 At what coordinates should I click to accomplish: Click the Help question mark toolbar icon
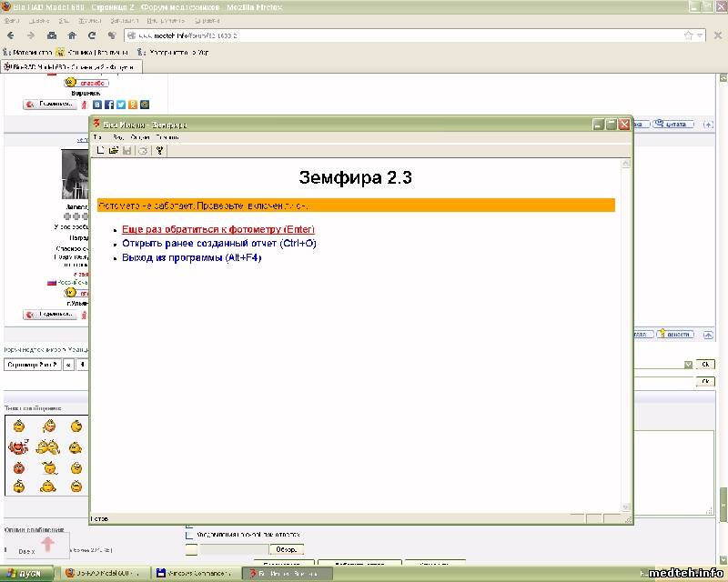point(159,150)
